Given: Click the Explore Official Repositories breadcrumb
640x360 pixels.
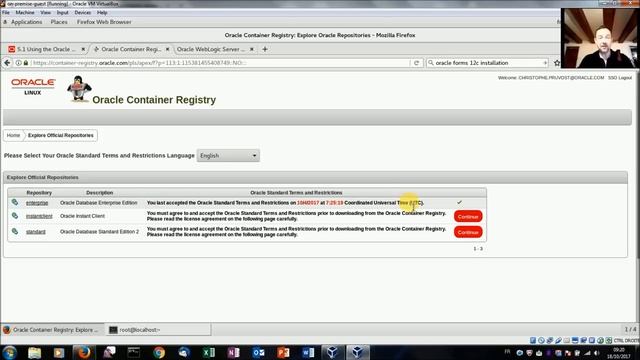Looking at the screenshot, I should (x=61, y=135).
